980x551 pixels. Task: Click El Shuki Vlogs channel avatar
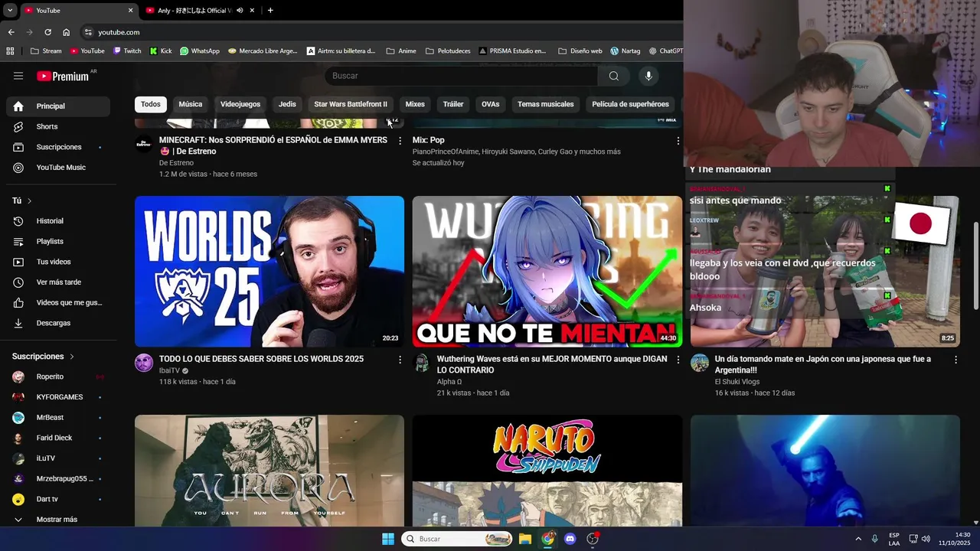click(x=700, y=363)
